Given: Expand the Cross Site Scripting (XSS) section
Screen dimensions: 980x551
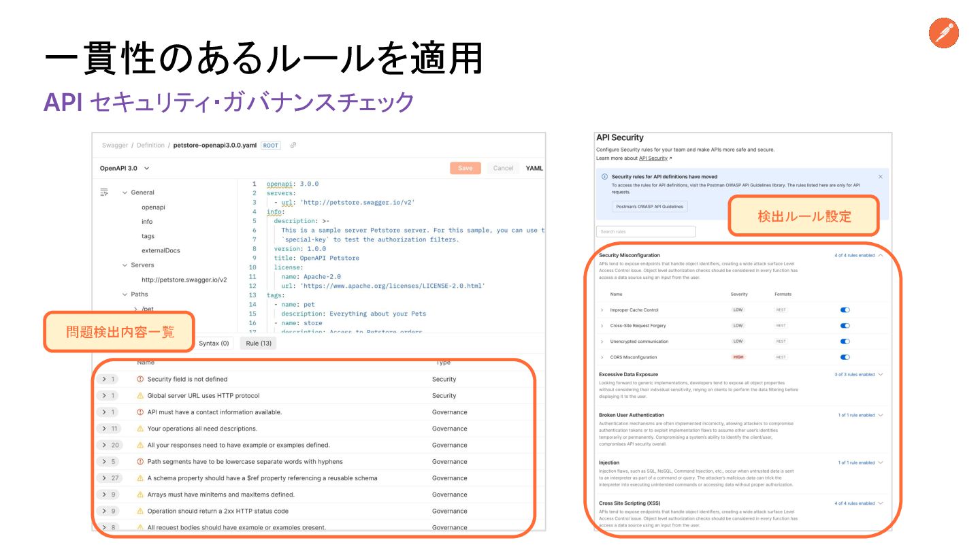Looking at the screenshot, I should point(881,503).
